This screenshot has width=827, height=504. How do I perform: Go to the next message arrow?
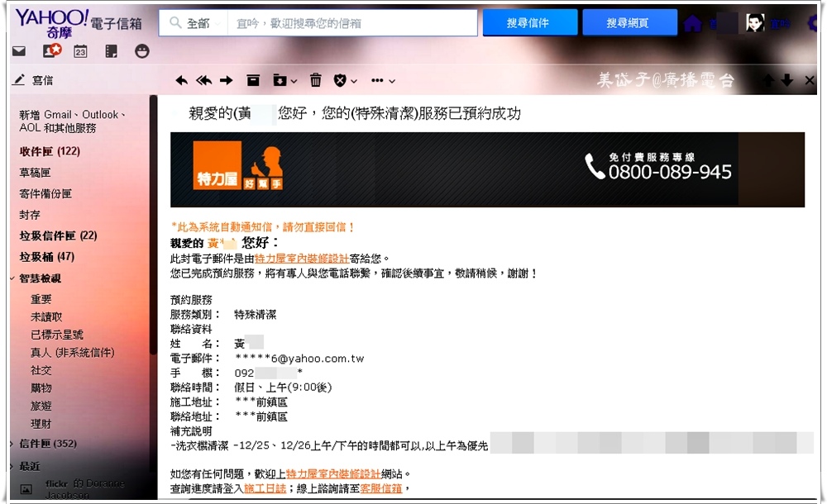pos(787,80)
